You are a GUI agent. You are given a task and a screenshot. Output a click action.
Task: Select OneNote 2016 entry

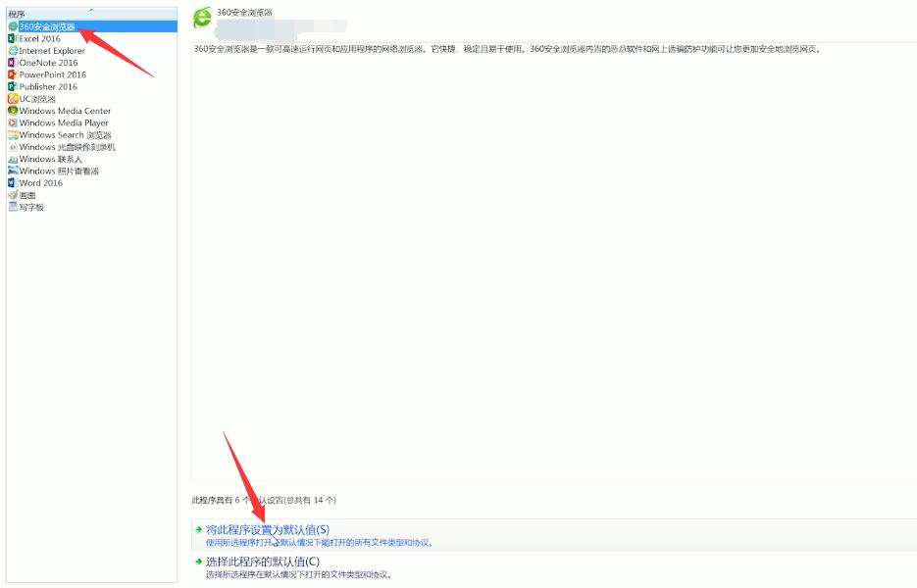pyautogui.click(x=48, y=63)
